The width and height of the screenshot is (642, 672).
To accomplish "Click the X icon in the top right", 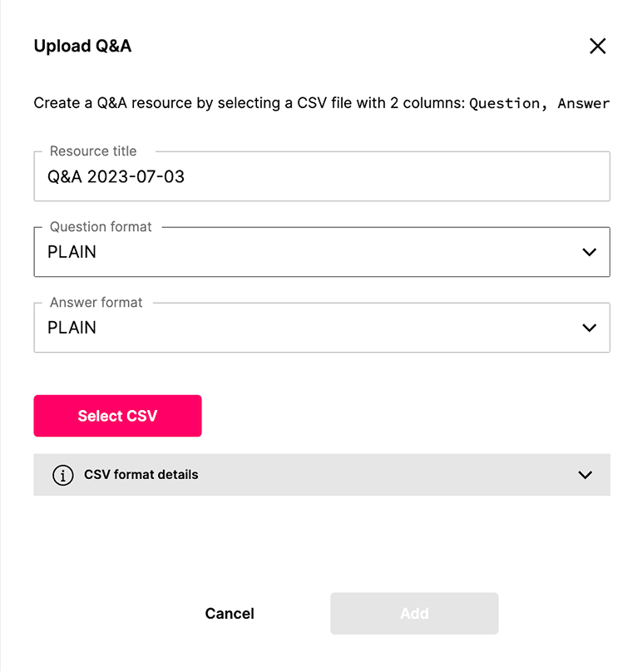I will (597, 47).
